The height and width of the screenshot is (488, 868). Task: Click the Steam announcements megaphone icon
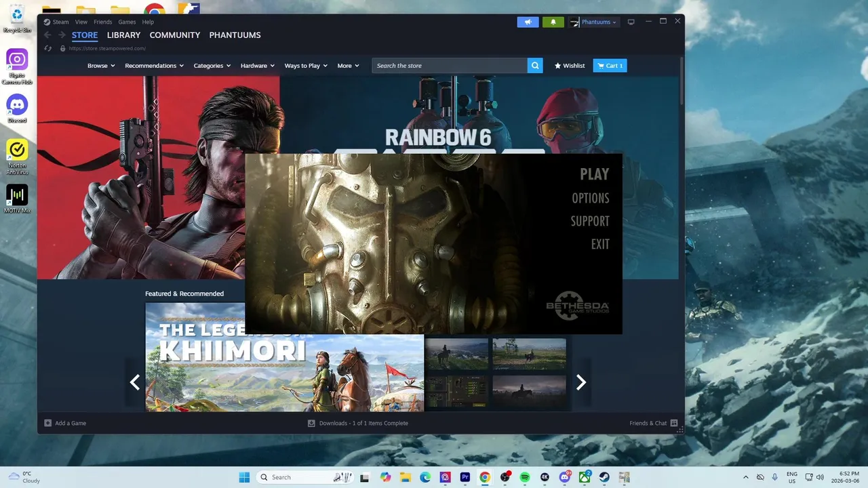tap(528, 22)
